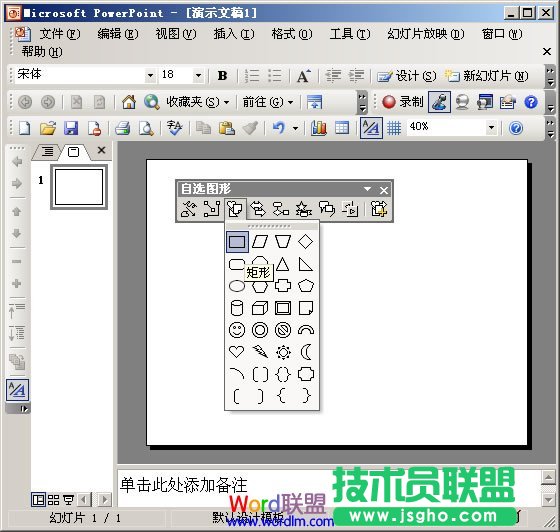Image resolution: width=560 pixels, height=532 pixels.
Task: Expand the font size dropdown showing 18
Action: 198,76
